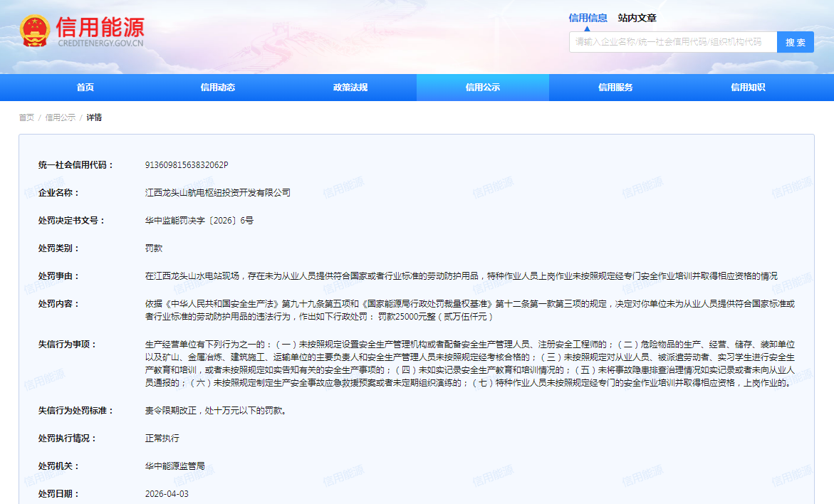Click the penalty date 2026-04-03

(167, 494)
